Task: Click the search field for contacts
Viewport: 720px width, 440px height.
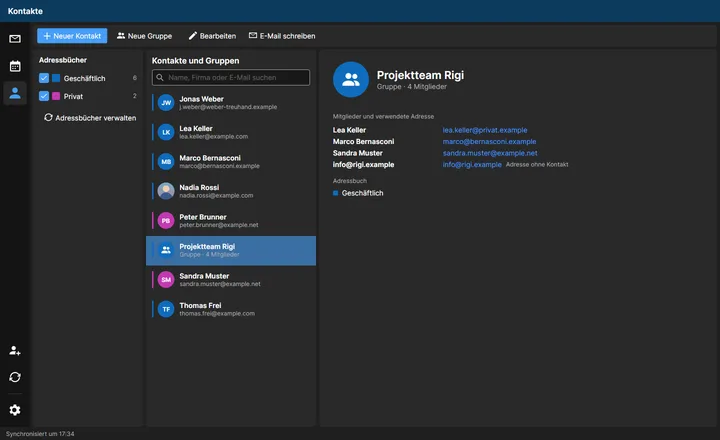Action: click(231, 78)
